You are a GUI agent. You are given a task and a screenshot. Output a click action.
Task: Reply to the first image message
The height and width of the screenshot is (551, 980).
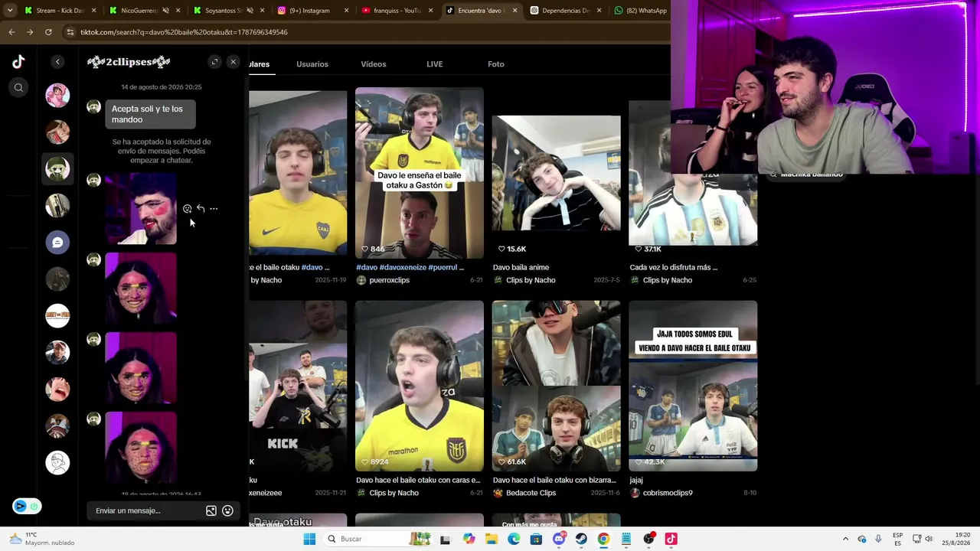tap(201, 209)
